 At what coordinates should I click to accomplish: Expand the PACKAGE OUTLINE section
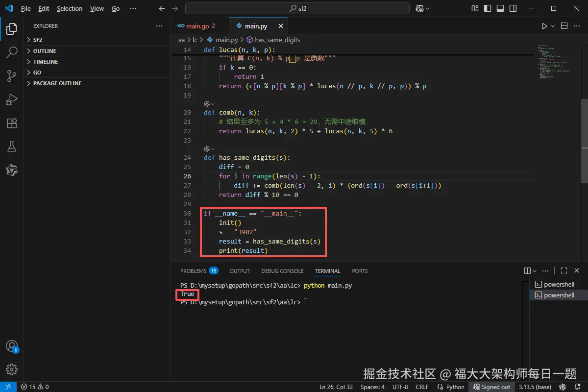tap(96, 83)
